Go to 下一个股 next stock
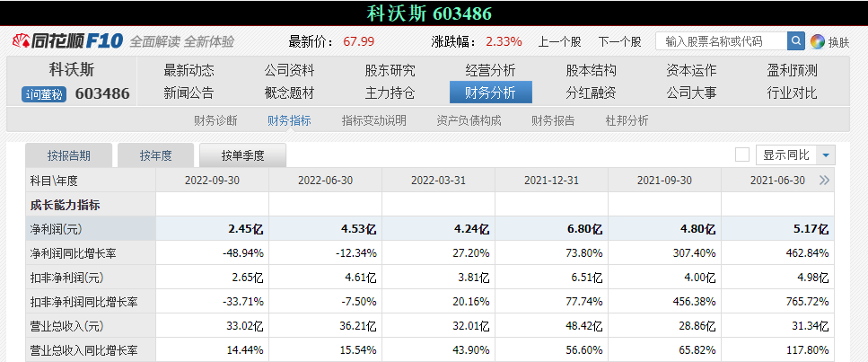The width and height of the screenshot is (868, 362). point(619,41)
